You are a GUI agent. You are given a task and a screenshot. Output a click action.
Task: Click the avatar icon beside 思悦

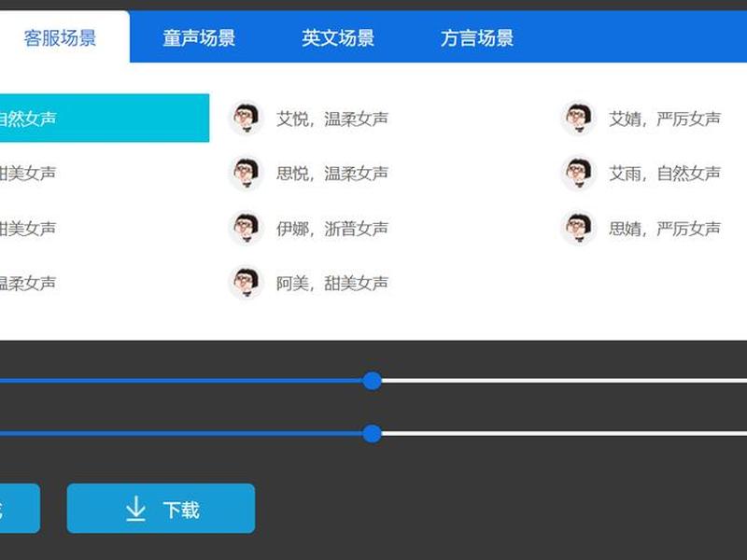click(x=247, y=173)
